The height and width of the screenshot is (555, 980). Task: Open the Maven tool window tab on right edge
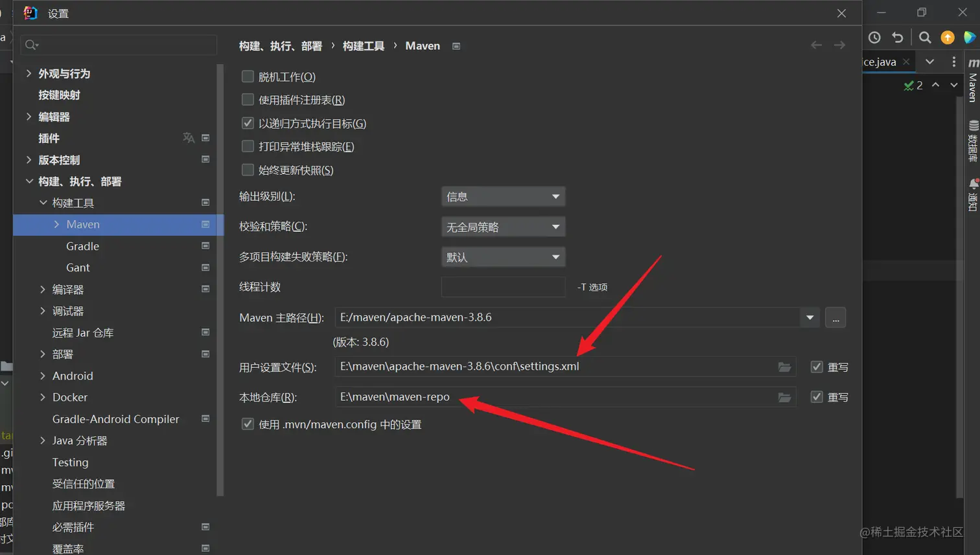972,81
